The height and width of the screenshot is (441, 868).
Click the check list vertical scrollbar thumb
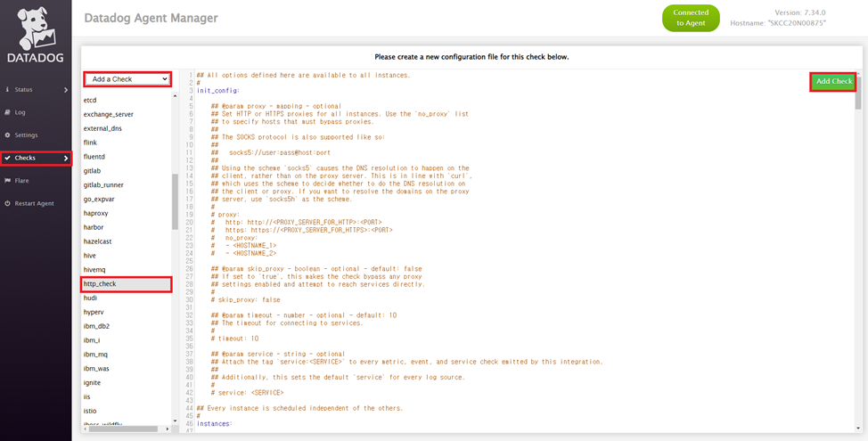tap(176, 201)
